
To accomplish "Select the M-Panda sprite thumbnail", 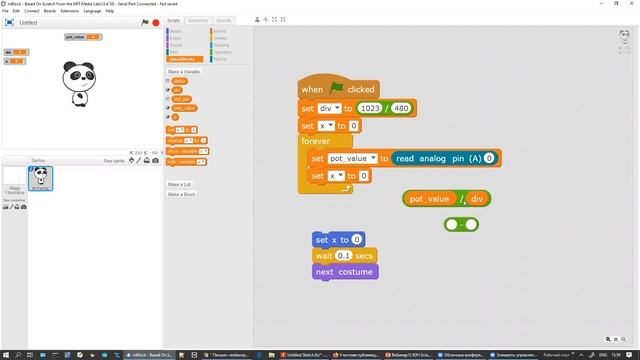I will [40, 178].
